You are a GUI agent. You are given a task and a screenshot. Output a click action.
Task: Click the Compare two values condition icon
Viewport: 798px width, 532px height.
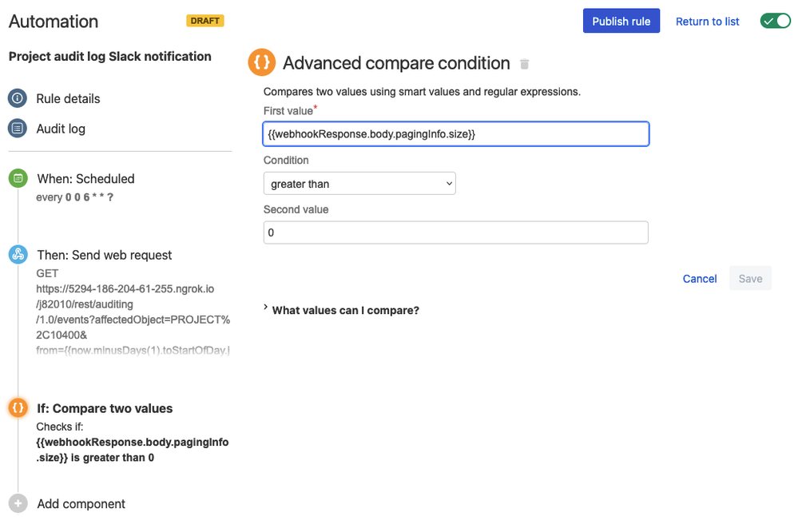(x=18, y=407)
